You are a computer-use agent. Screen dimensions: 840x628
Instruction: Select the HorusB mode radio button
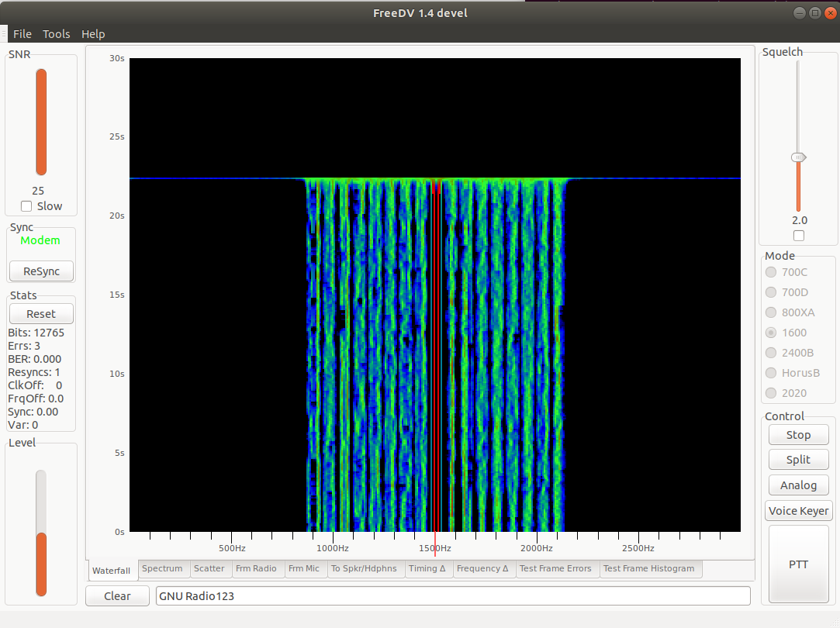[x=771, y=373]
